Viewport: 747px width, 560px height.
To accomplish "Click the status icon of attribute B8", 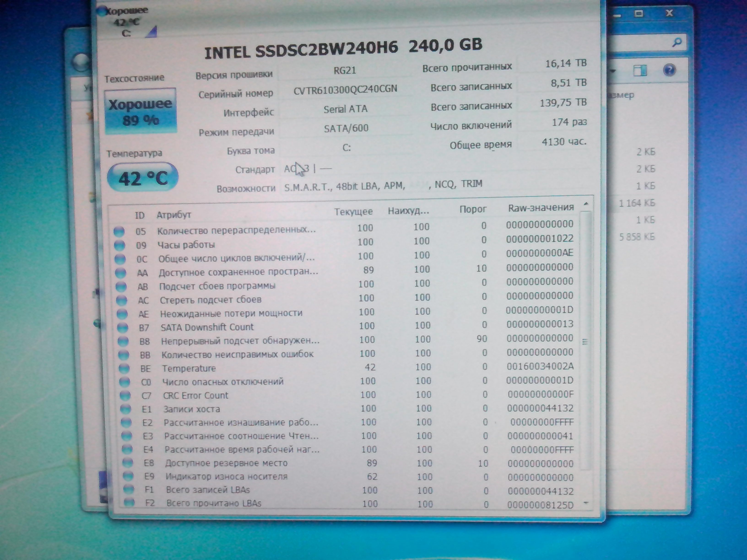I will (x=123, y=342).
